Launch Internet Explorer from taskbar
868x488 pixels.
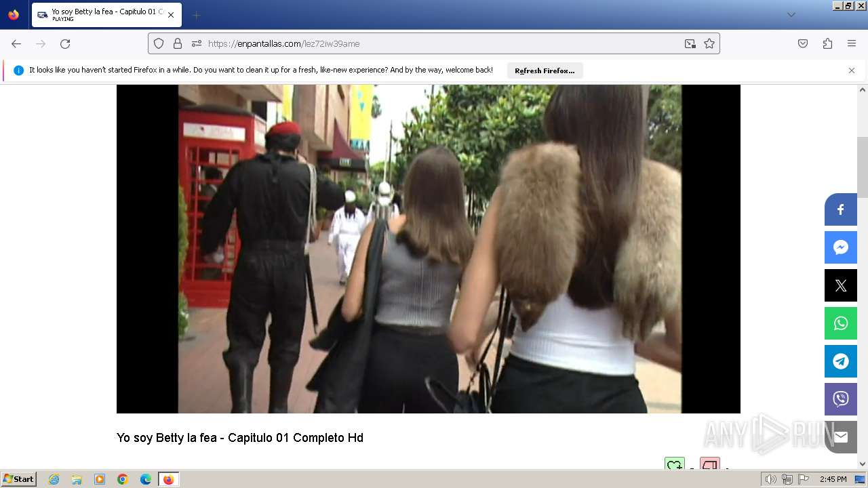[x=54, y=479]
